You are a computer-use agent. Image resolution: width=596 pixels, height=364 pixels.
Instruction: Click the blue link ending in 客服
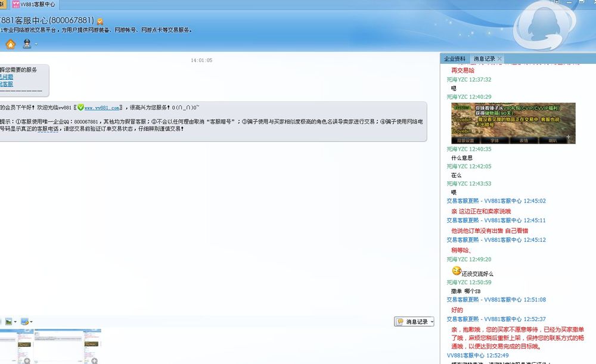(7, 84)
